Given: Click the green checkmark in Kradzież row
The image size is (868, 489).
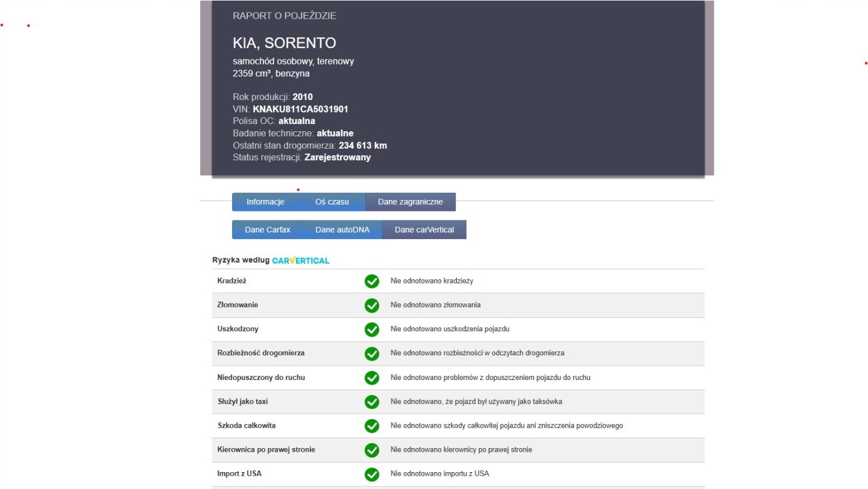Looking at the screenshot, I should (372, 281).
